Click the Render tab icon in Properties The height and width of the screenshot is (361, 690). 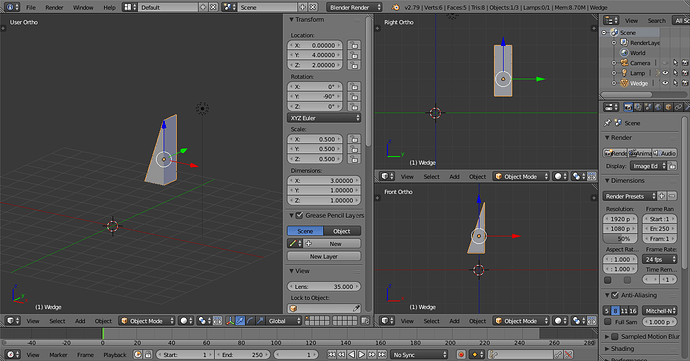628,107
